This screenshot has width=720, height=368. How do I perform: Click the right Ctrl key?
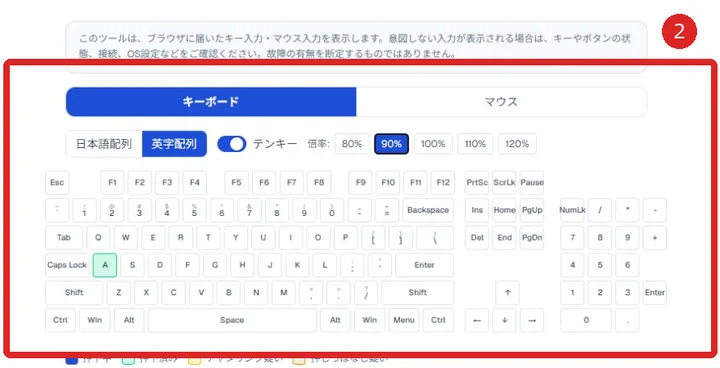tap(439, 320)
